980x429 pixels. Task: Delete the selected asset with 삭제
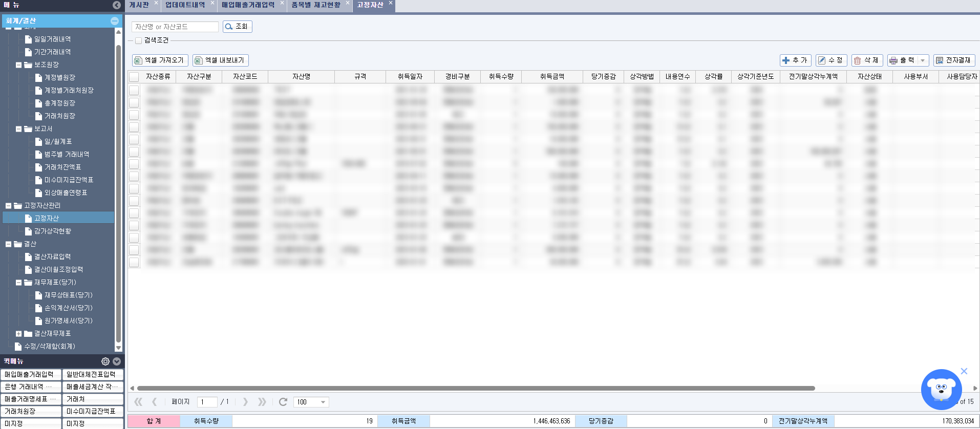tap(867, 60)
